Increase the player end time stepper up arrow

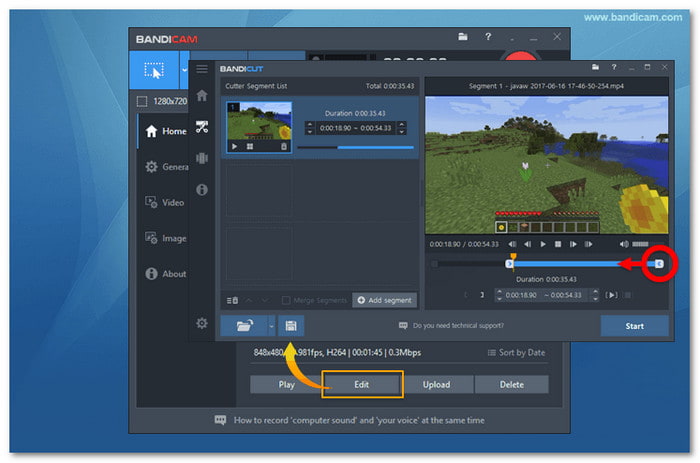pyautogui.click(x=595, y=292)
